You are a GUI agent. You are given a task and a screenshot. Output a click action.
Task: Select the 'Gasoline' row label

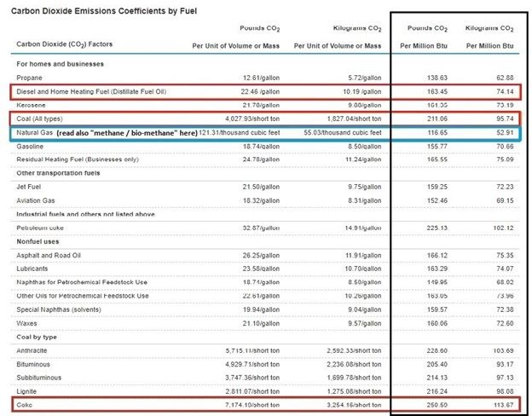32,147
